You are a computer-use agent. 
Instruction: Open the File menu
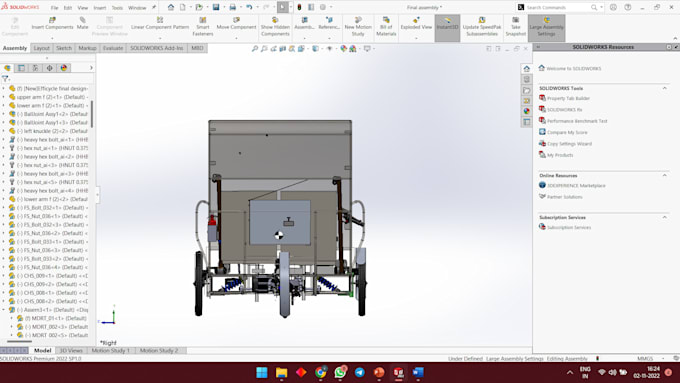54,8
